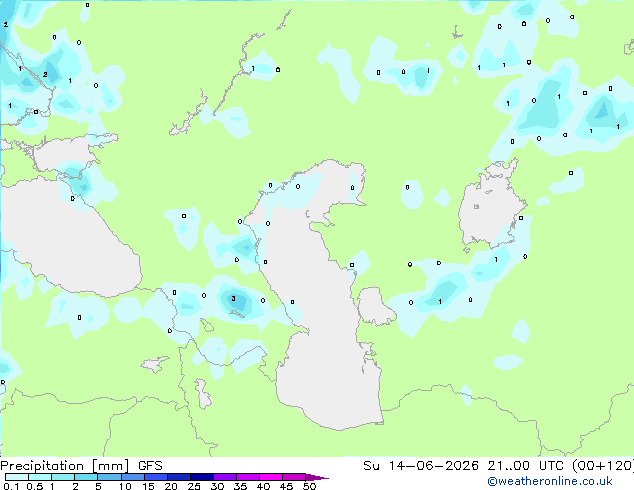Click the above-50 mm legend arrow tip

317,477
